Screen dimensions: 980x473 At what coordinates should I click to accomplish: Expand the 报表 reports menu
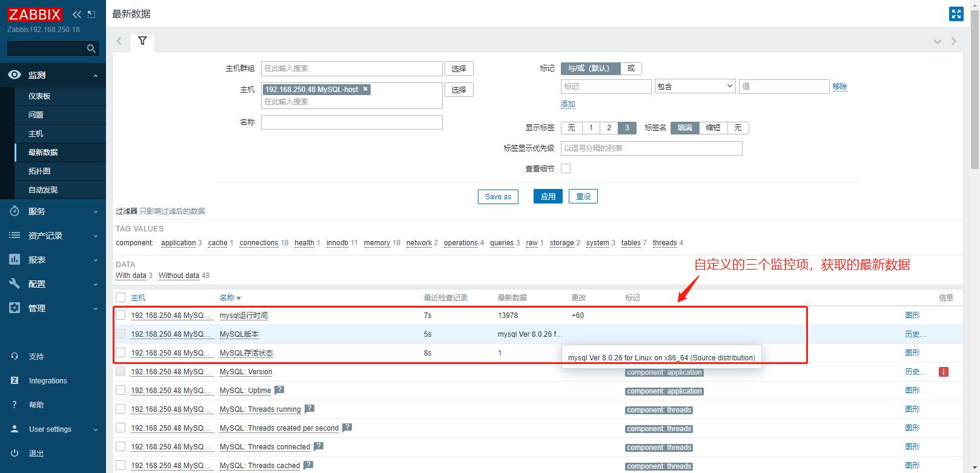coord(53,260)
